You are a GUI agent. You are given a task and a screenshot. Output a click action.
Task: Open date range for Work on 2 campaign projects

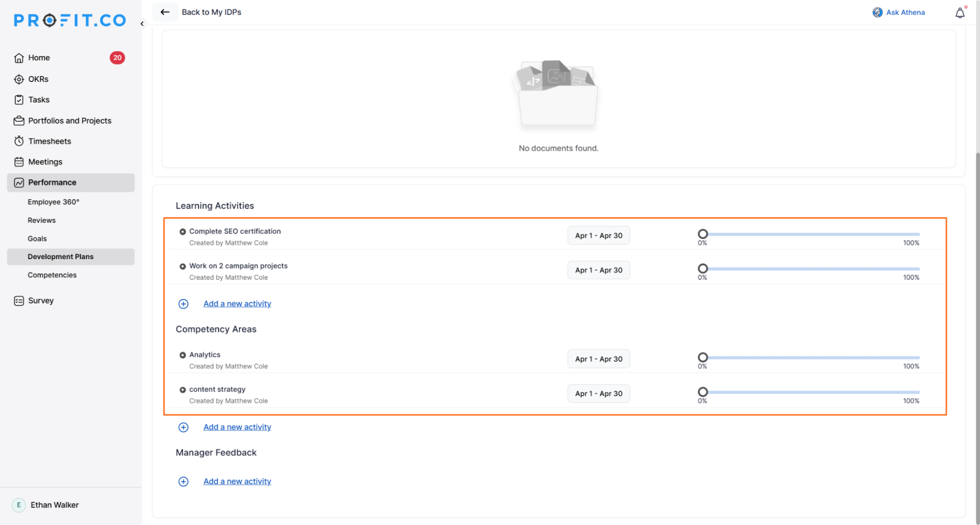tap(598, 270)
